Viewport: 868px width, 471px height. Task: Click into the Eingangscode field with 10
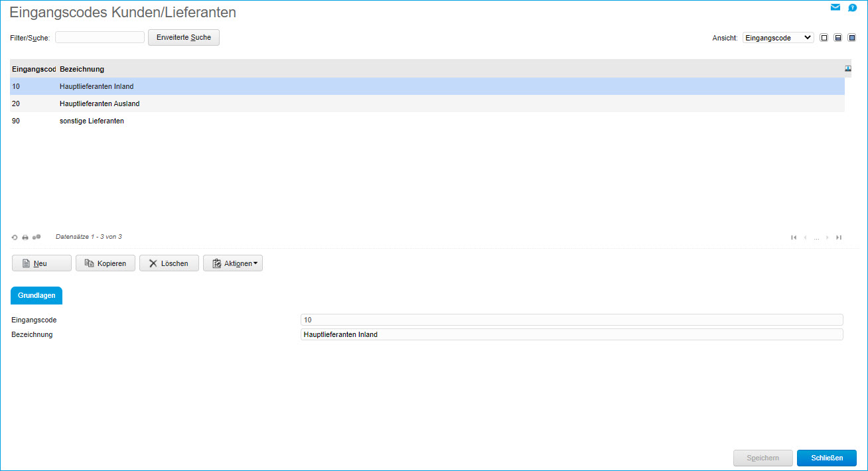(572, 320)
